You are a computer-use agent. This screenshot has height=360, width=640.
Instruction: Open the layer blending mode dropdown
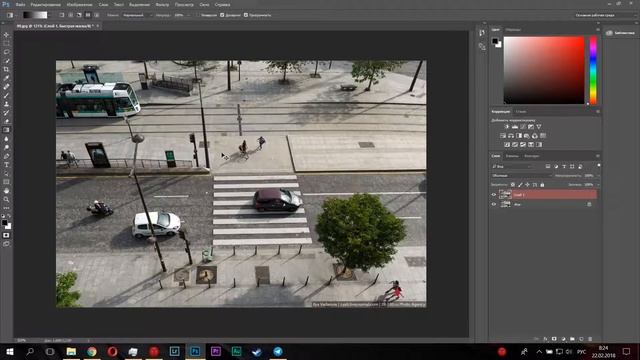click(521, 176)
